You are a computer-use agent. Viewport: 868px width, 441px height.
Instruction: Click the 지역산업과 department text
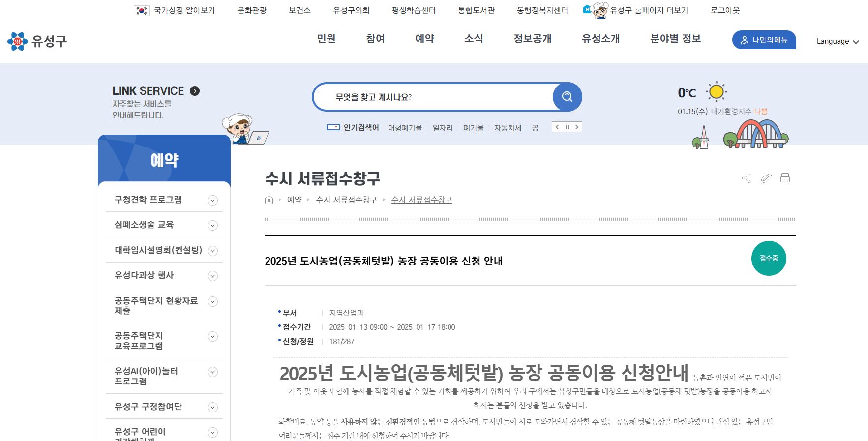click(346, 313)
